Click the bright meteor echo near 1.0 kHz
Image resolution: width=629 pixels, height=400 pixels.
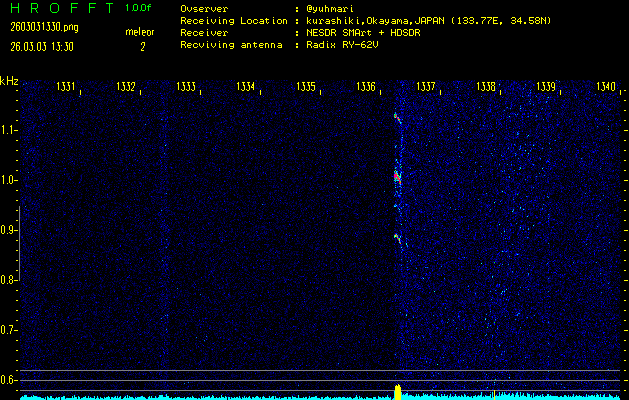tap(397, 178)
